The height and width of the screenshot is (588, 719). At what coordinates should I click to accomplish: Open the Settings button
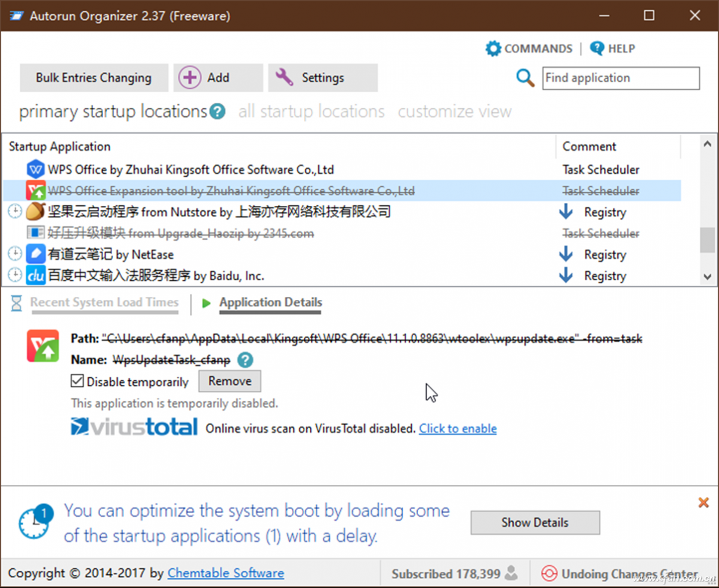pyautogui.click(x=323, y=78)
